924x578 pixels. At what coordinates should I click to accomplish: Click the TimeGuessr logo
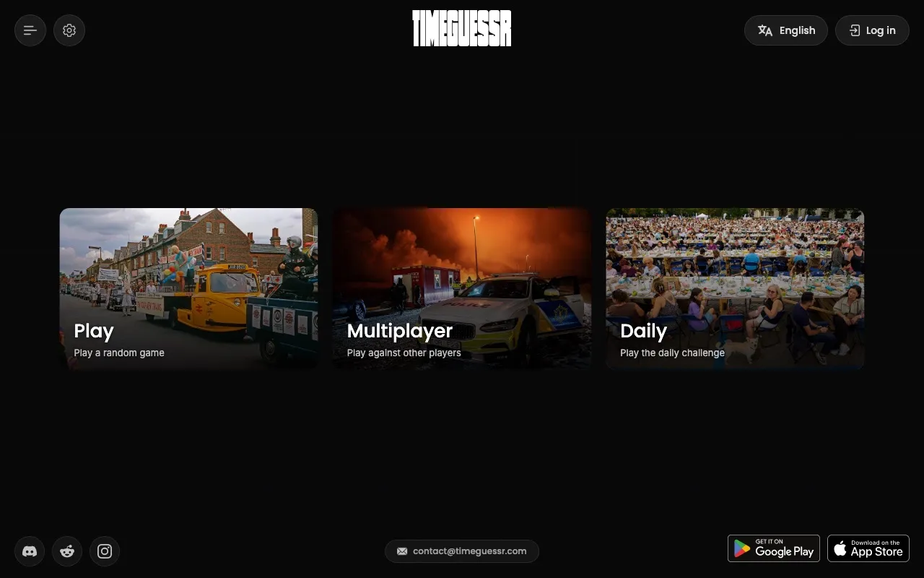coord(462,28)
